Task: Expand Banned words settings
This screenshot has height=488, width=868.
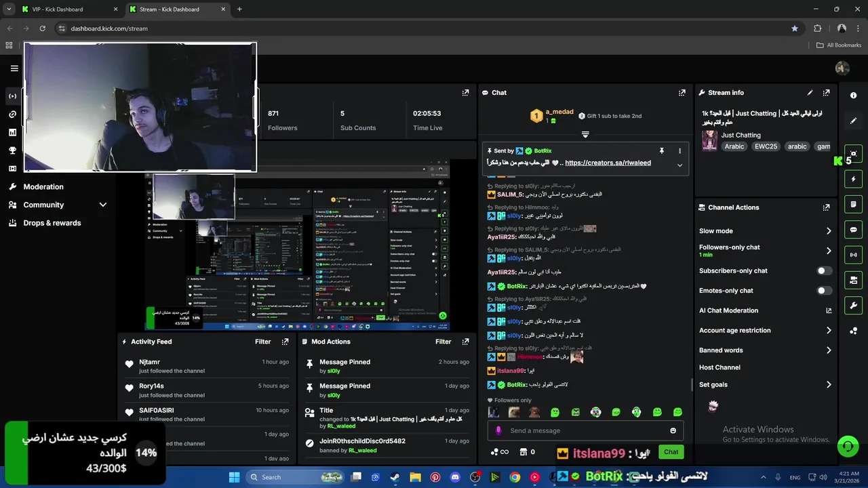Action: click(x=829, y=350)
